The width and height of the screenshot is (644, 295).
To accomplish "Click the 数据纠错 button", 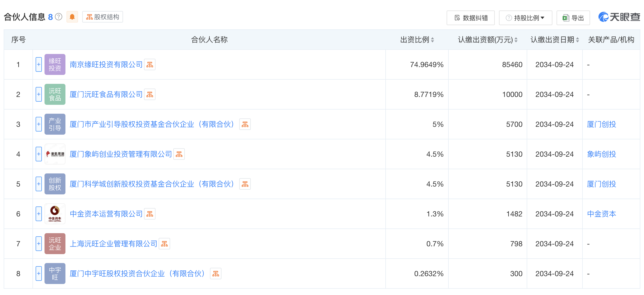I will pos(471,18).
